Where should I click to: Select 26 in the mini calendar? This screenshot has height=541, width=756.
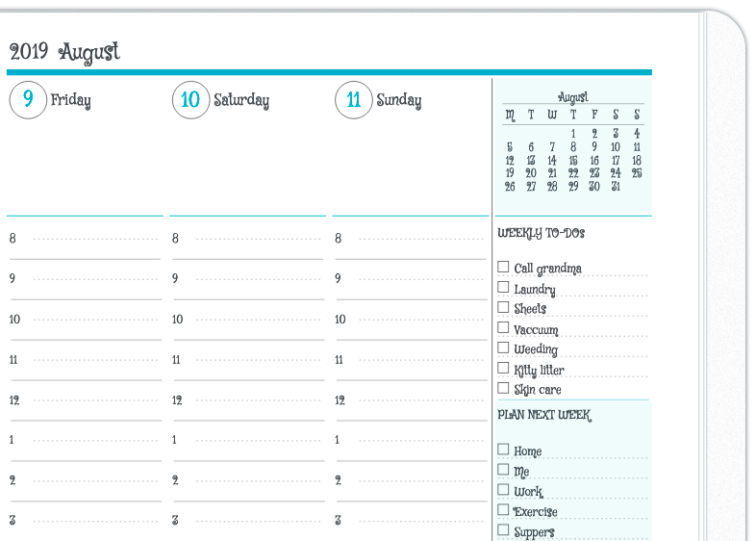pyautogui.click(x=510, y=187)
